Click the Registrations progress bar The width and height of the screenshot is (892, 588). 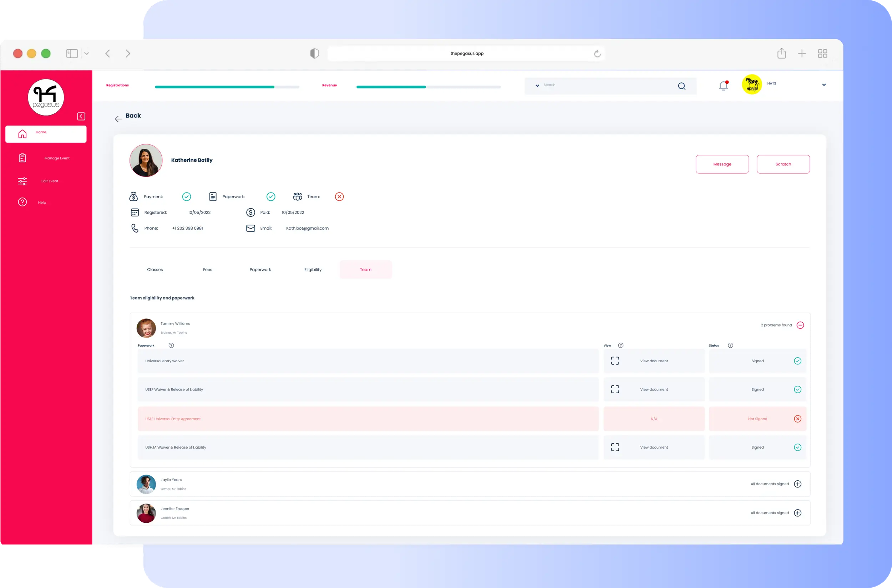(x=227, y=87)
